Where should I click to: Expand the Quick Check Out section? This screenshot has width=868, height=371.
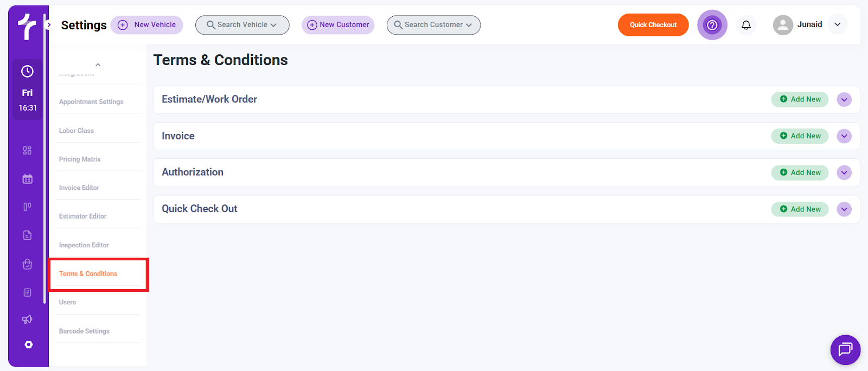pyautogui.click(x=844, y=209)
